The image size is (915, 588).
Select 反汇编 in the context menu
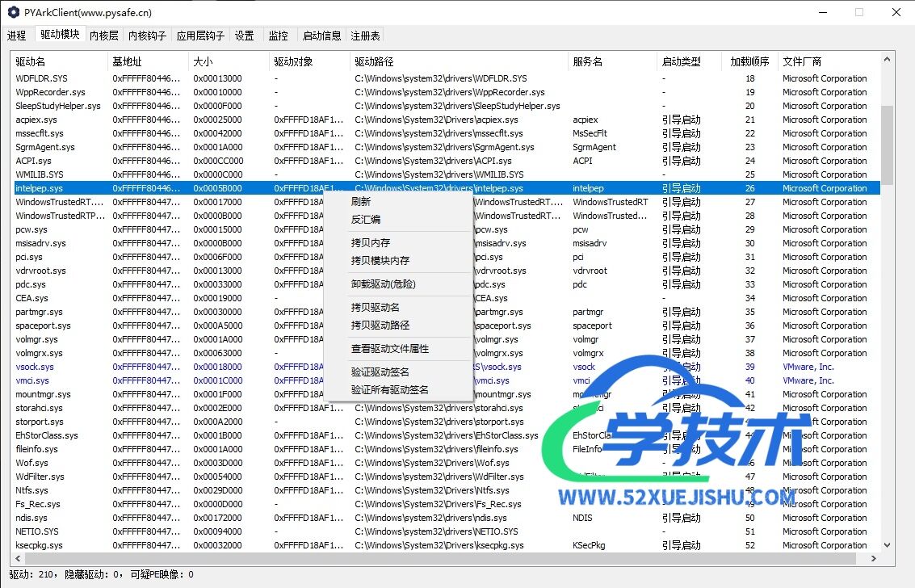[366, 220]
